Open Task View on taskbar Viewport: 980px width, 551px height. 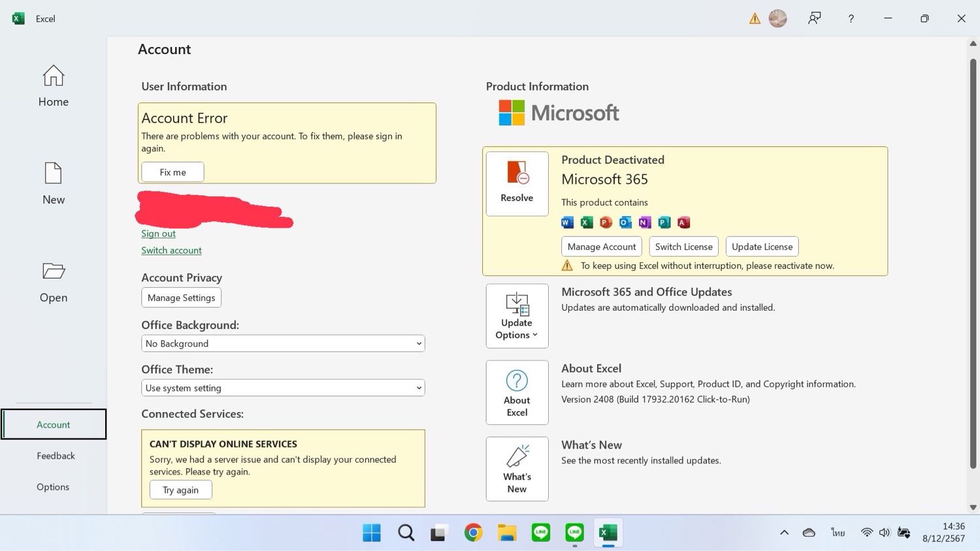coord(439,533)
